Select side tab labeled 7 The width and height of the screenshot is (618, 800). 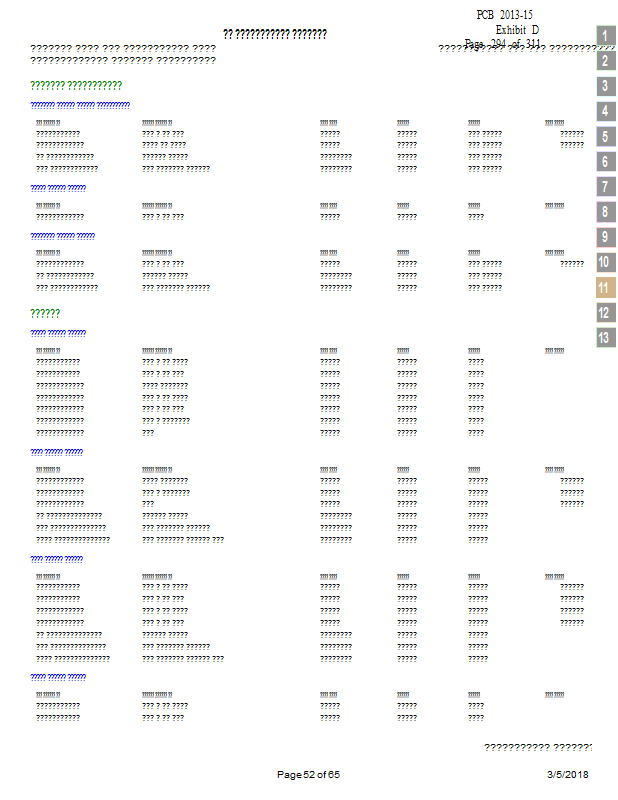point(605,187)
